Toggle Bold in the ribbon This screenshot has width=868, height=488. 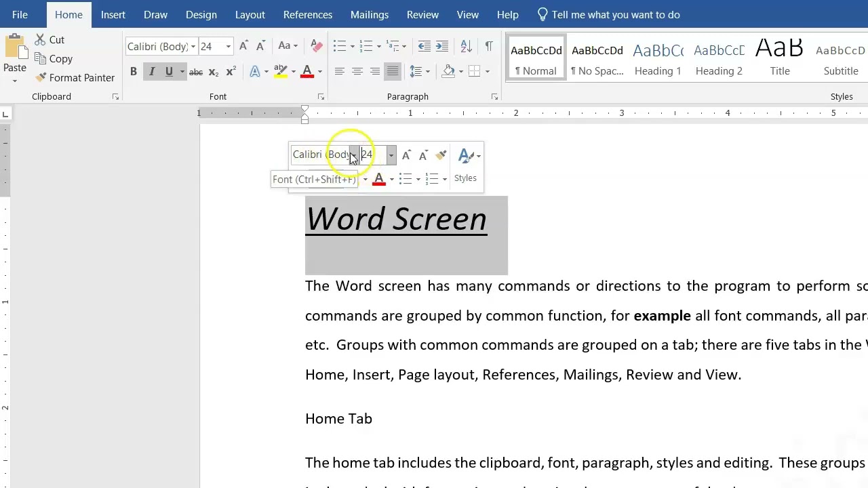point(134,72)
